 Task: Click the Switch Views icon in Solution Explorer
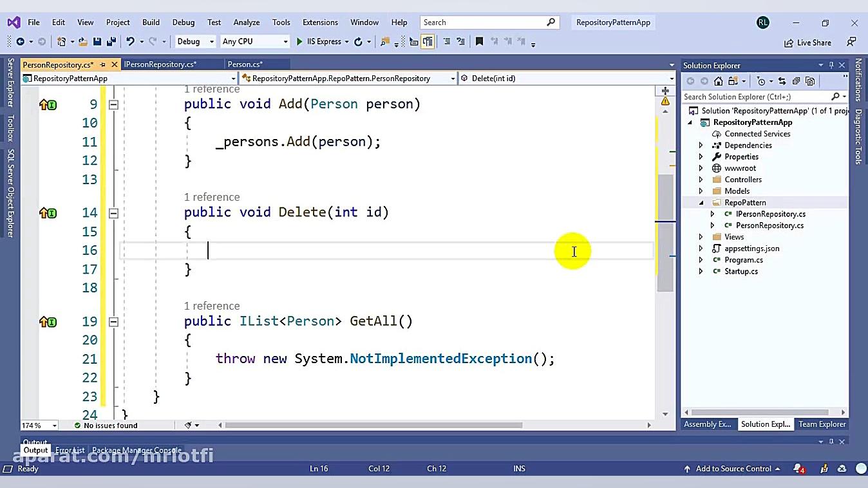[x=733, y=81]
